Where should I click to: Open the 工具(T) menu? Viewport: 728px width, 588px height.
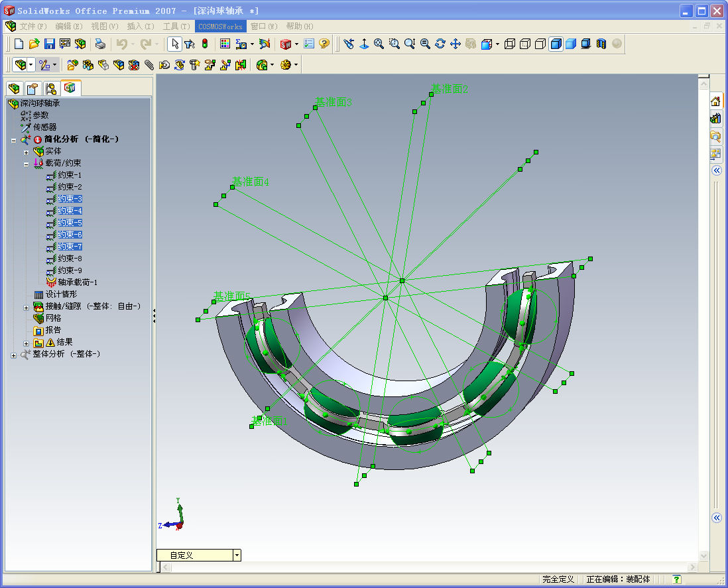pyautogui.click(x=176, y=27)
